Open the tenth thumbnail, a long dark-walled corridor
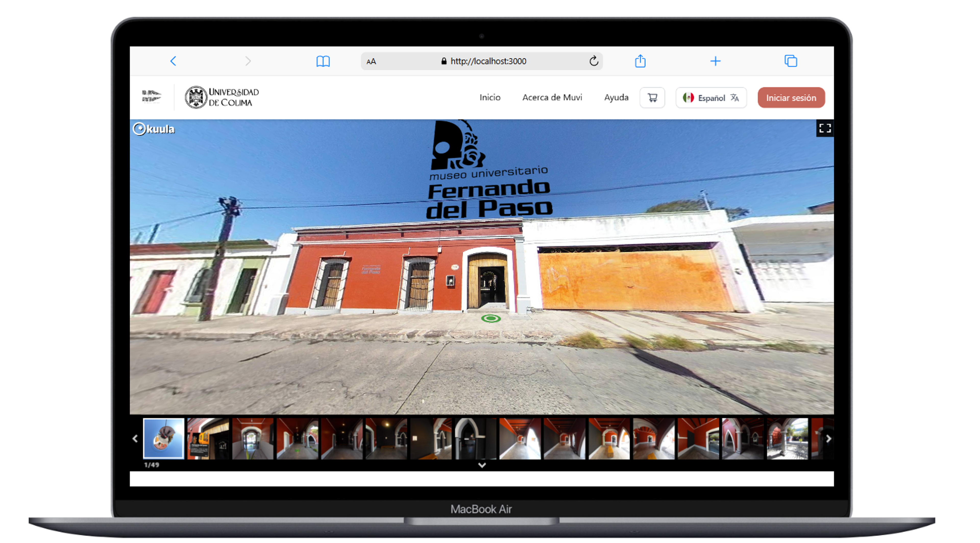Screen dimensions: 980x543 (564, 438)
